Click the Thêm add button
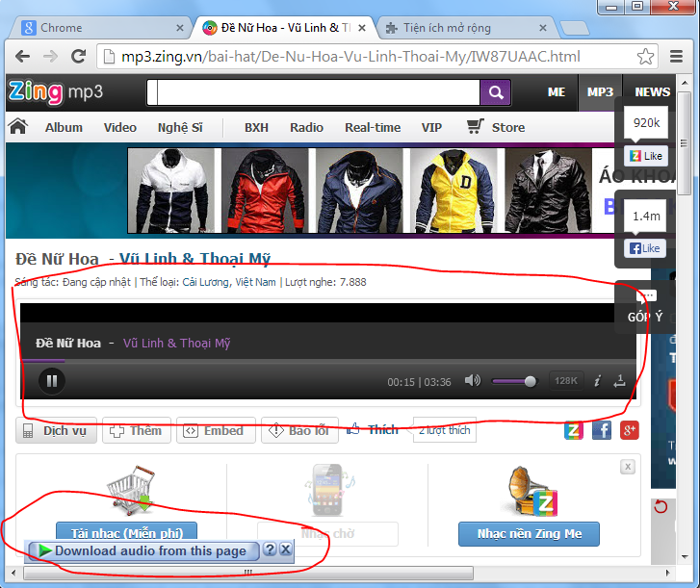The image size is (700, 588). click(137, 430)
